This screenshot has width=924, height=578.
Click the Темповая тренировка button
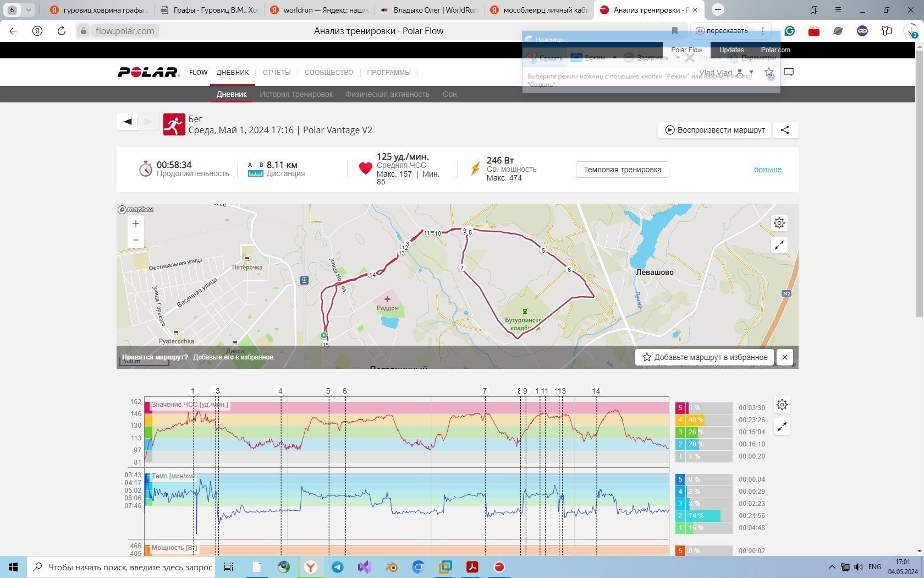(x=623, y=170)
